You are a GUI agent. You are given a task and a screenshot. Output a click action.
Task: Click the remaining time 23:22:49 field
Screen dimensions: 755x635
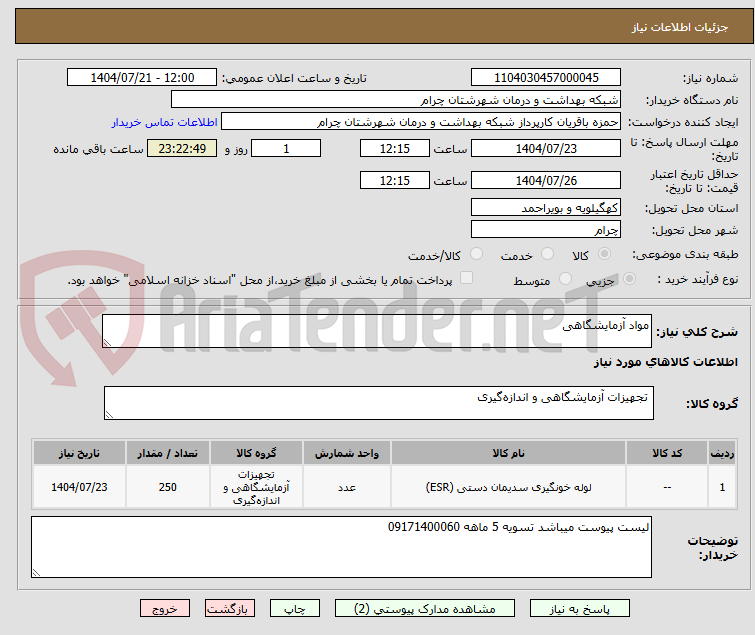[182, 148]
